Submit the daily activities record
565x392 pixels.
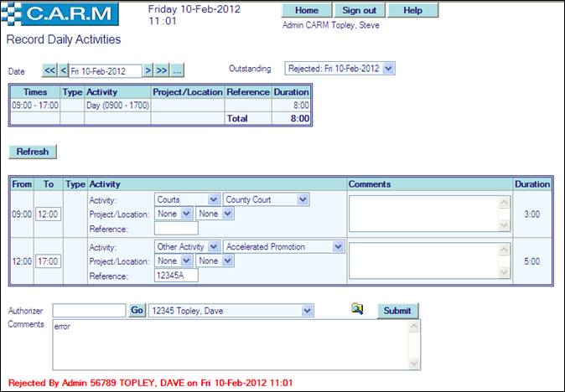tap(397, 311)
